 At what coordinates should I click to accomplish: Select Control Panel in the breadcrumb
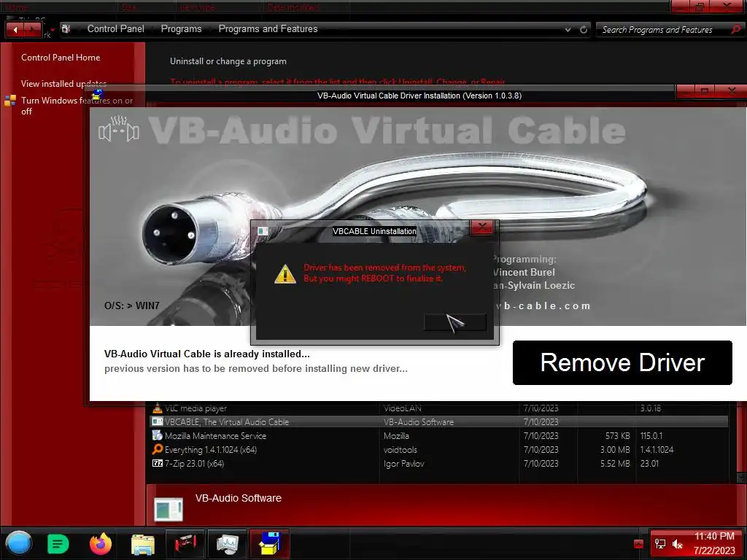(116, 29)
